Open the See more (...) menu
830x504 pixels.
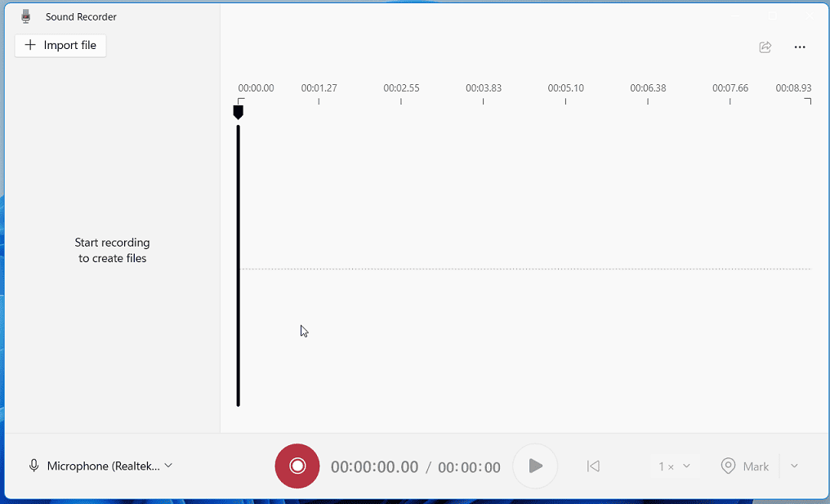pos(800,47)
